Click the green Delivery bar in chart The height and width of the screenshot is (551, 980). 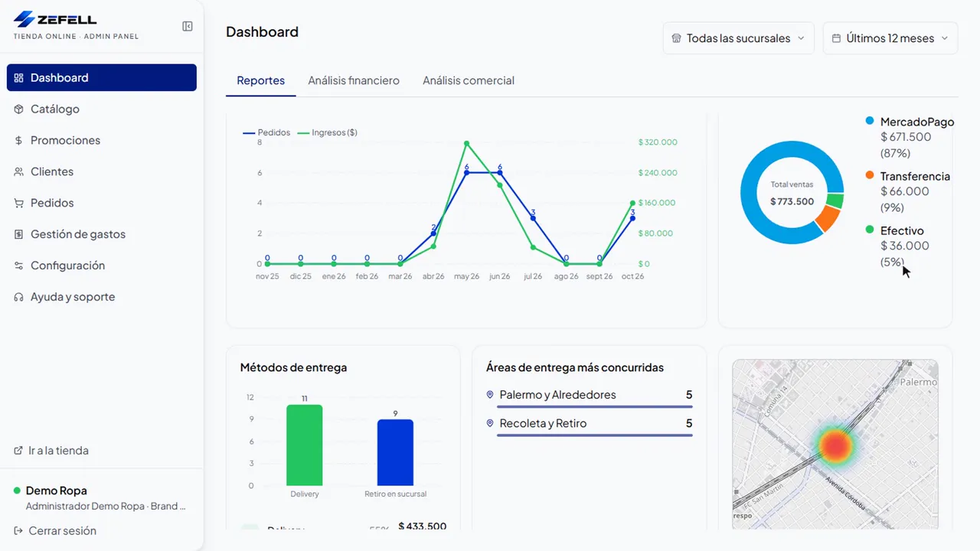tap(305, 445)
